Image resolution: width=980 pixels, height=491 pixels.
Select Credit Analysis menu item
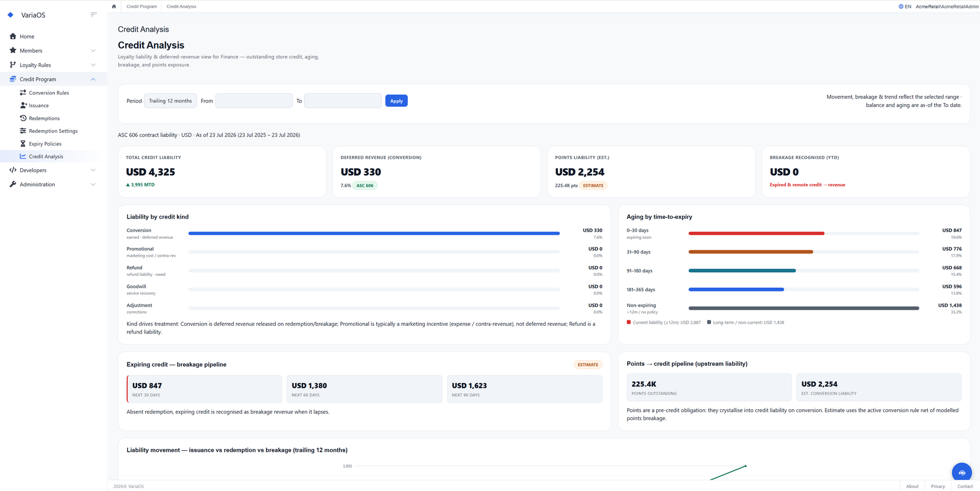pos(46,156)
